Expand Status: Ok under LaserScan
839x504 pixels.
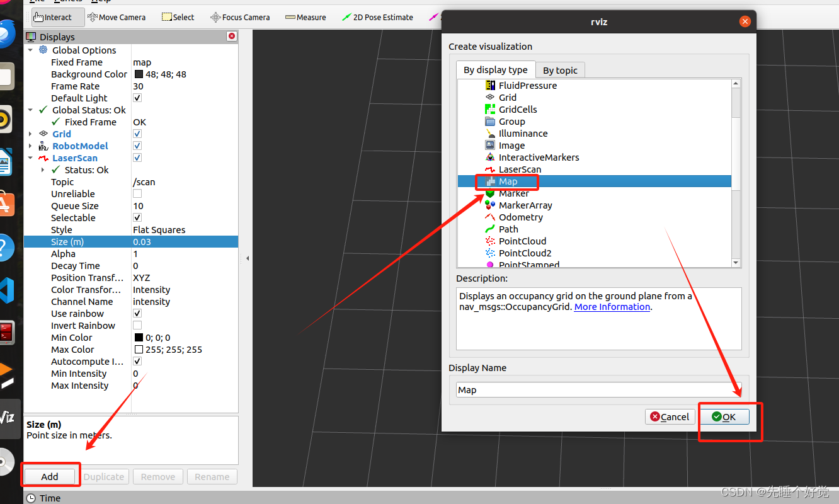pos(42,169)
